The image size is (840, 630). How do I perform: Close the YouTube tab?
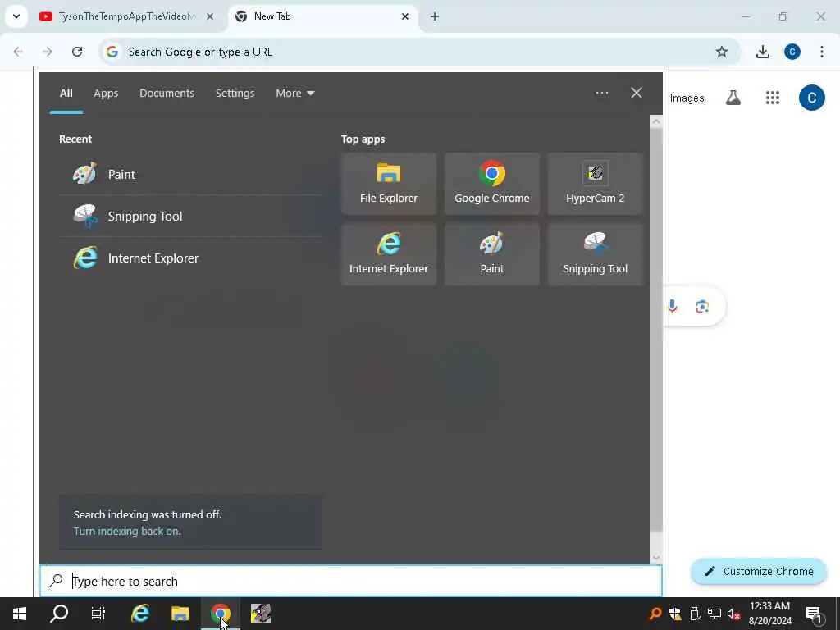coord(210,16)
